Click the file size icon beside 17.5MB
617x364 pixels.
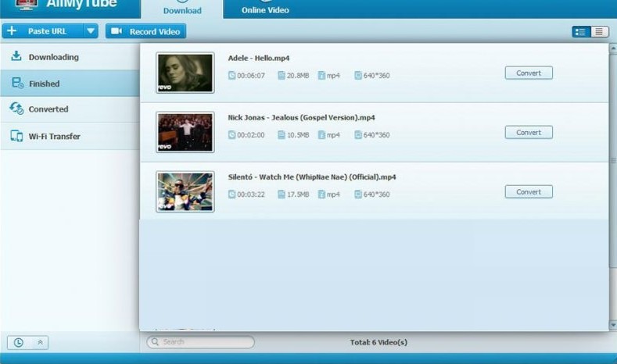(x=282, y=194)
